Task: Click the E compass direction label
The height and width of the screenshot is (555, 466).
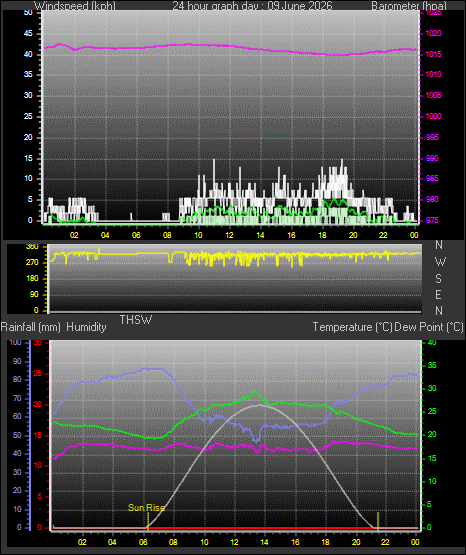Action: (x=438, y=294)
